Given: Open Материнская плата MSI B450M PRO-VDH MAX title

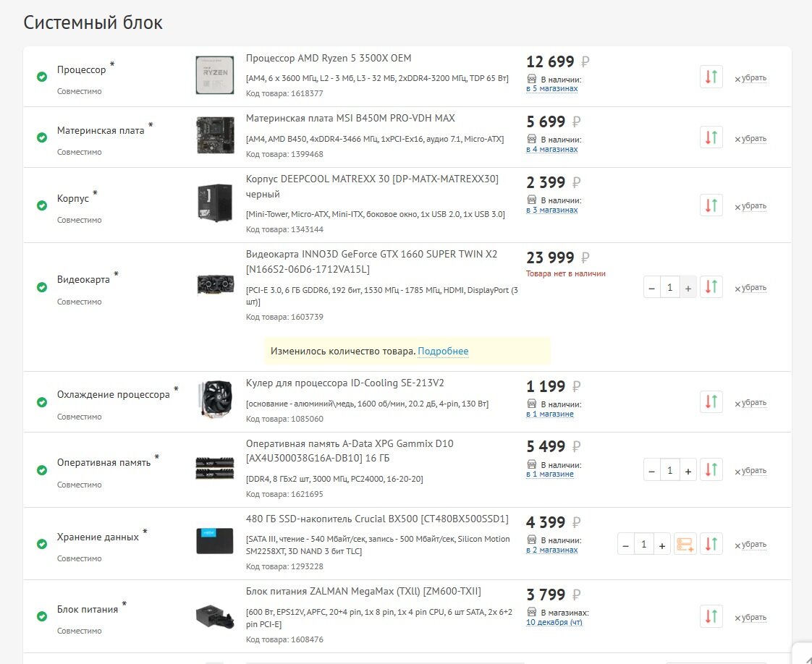Looking at the screenshot, I should pos(350,118).
